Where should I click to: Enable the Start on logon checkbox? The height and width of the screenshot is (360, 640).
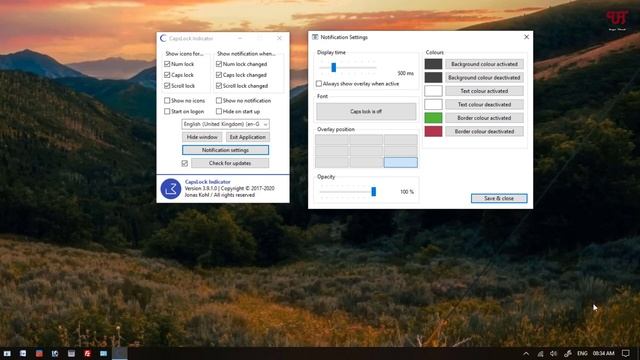[167, 111]
